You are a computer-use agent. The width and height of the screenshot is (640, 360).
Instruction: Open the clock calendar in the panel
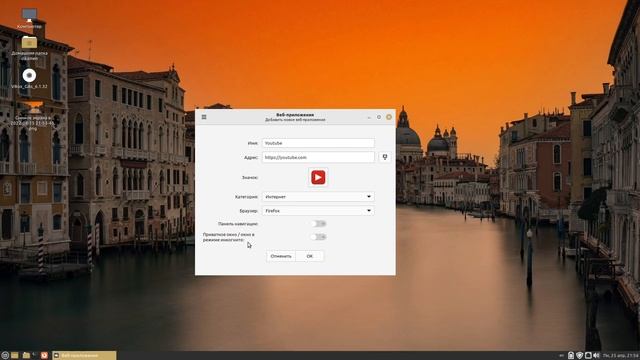[x=621, y=356]
